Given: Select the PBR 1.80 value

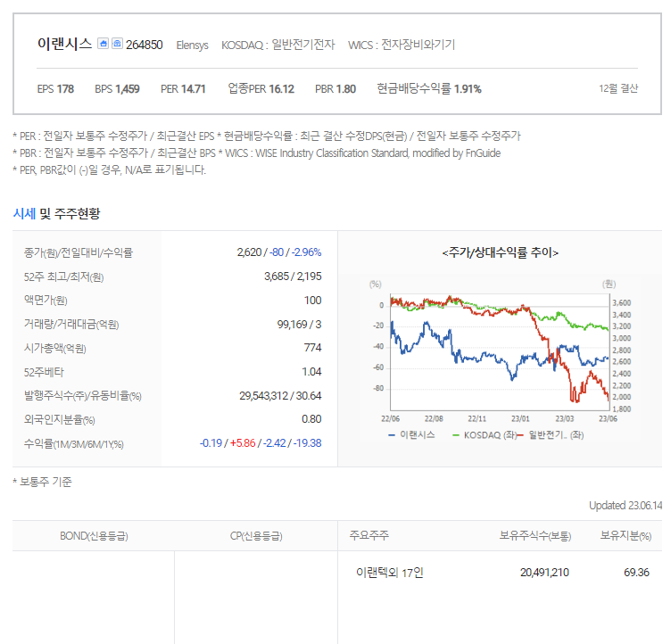Looking at the screenshot, I should pos(335,89).
